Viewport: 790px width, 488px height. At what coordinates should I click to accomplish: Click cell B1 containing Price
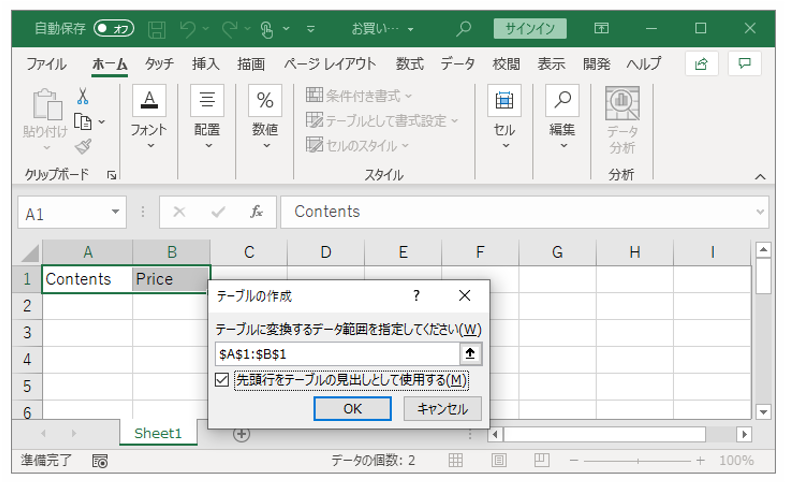171,279
